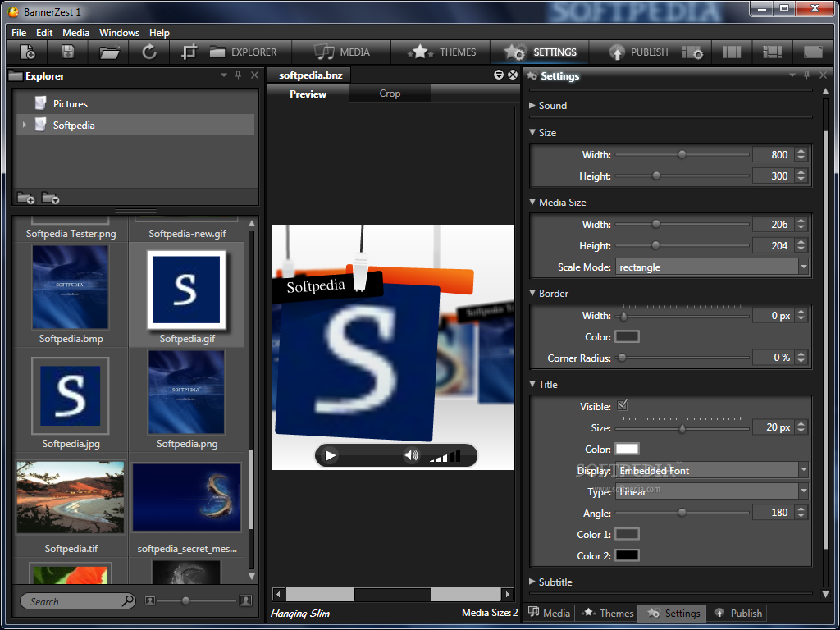Click the Title Angle slider
Image resolution: width=840 pixels, height=630 pixels.
point(682,513)
